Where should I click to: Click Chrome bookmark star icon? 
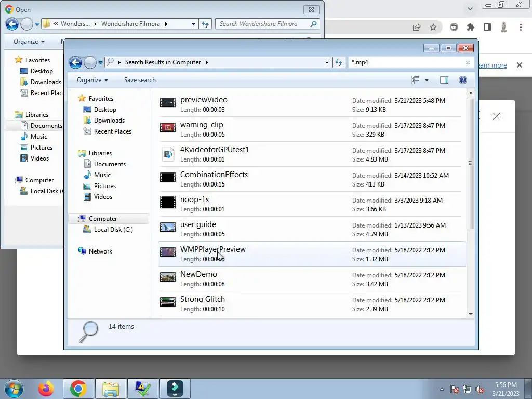pos(433,27)
